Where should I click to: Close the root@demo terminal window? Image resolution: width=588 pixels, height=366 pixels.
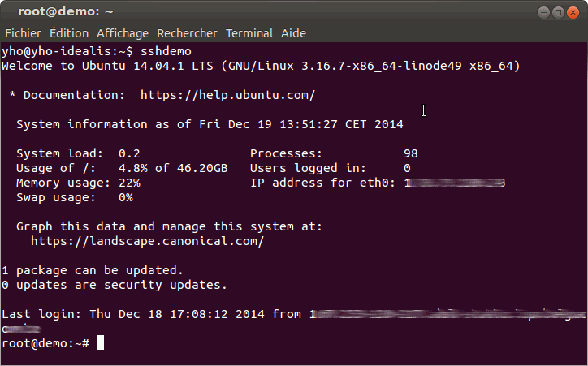tap(573, 13)
